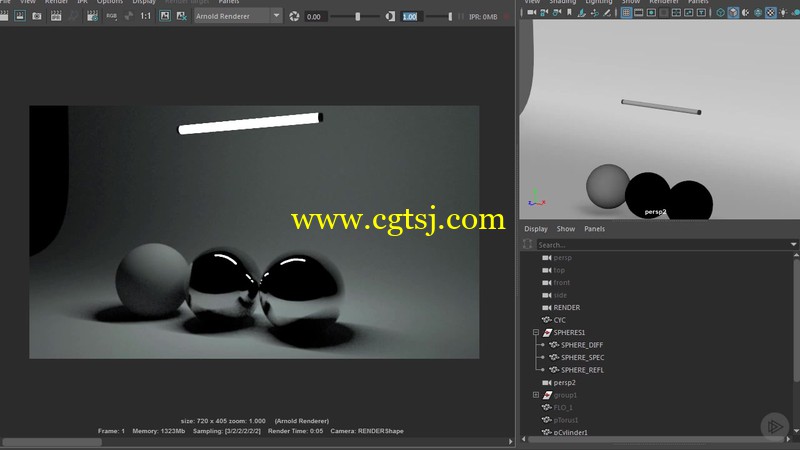800x450 pixels.
Task: Set the render view to 1:1 real size
Action: coord(146,16)
